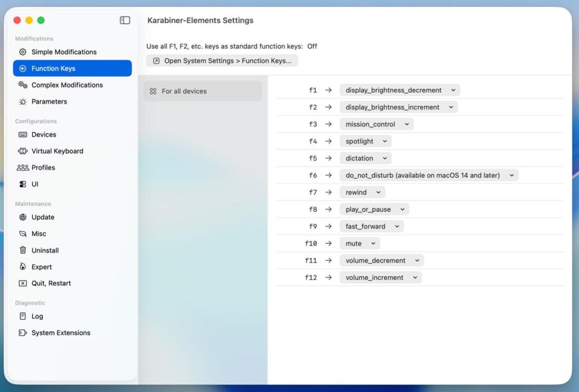Open the Update settings section
The width and height of the screenshot is (579, 392).
point(43,217)
